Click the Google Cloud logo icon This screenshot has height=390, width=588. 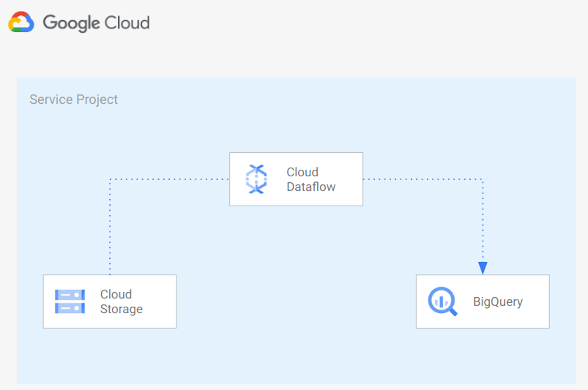pyautogui.click(x=21, y=22)
